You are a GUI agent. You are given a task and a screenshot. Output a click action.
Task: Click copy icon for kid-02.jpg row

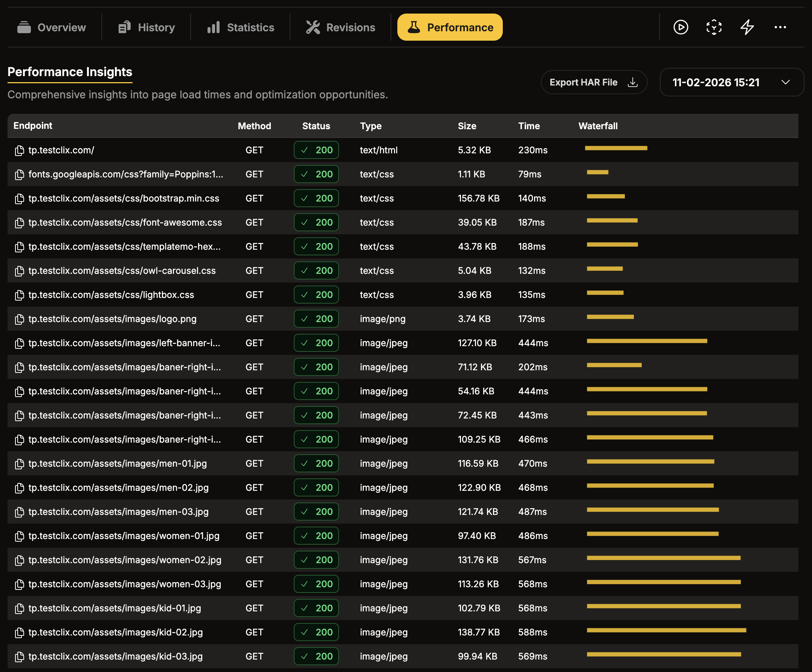tap(19, 632)
